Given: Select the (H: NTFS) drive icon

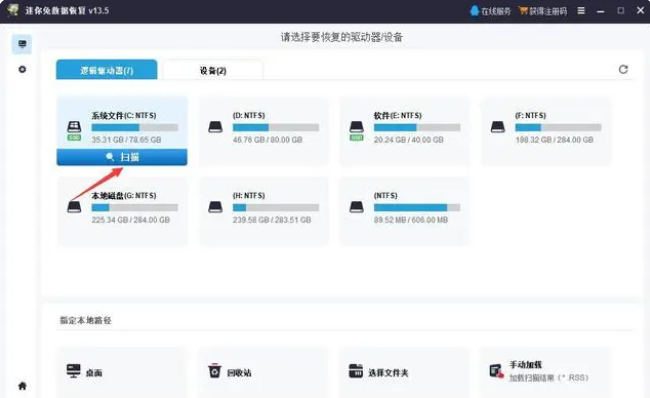Looking at the screenshot, I should pyautogui.click(x=215, y=207).
